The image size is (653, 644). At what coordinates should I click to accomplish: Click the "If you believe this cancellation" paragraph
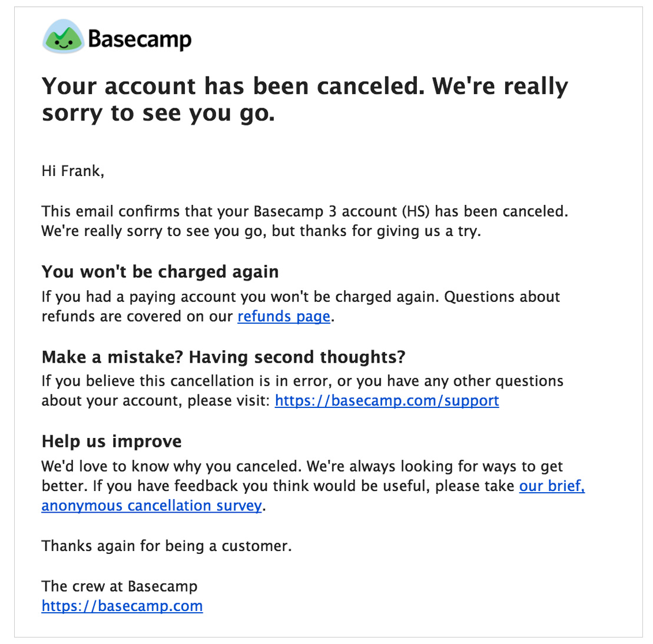coord(177,381)
